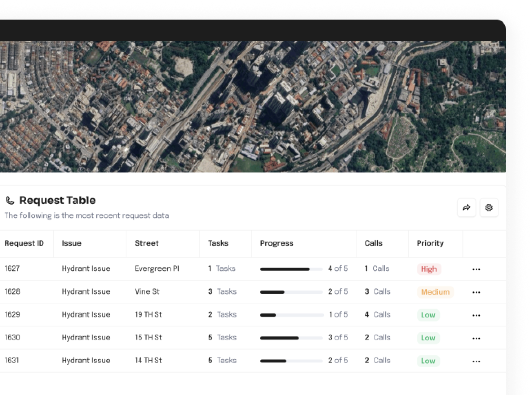532x395 pixels.
Task: Select request ID 1631 cell
Action: pyautogui.click(x=12, y=360)
